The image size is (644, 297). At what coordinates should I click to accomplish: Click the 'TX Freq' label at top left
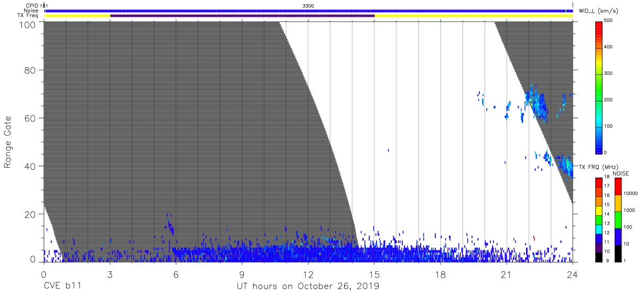[28, 16]
